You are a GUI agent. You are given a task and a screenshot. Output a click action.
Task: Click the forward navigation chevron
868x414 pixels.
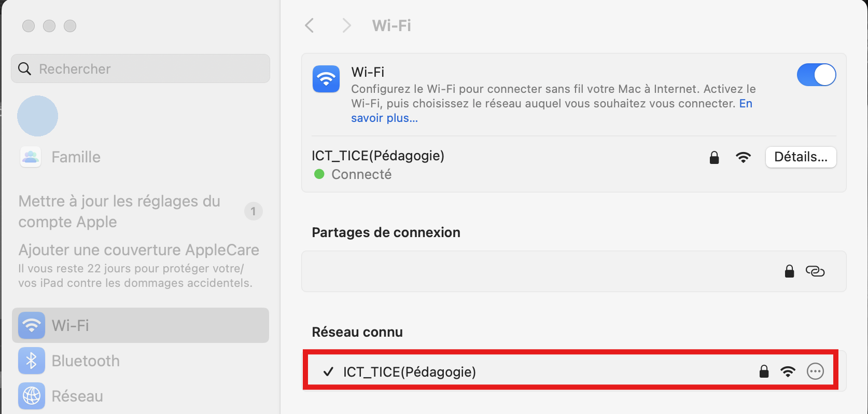346,25
